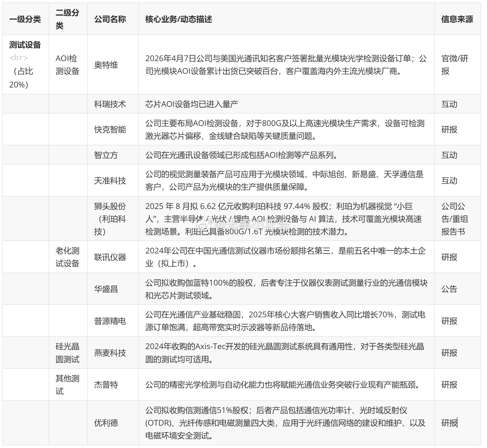The image size is (487, 448).
Task: Click the 杰普特 company name
Action: (x=106, y=385)
